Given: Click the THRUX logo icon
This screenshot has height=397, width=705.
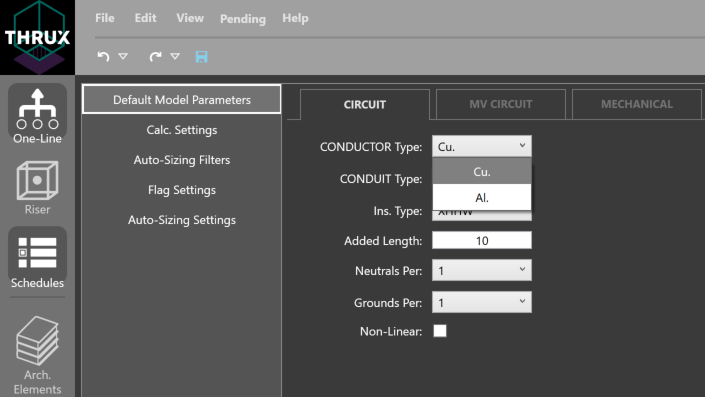Looking at the screenshot, I should pos(37,37).
